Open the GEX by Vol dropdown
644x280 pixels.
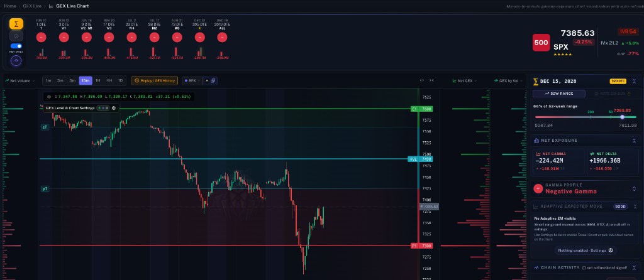508,81
